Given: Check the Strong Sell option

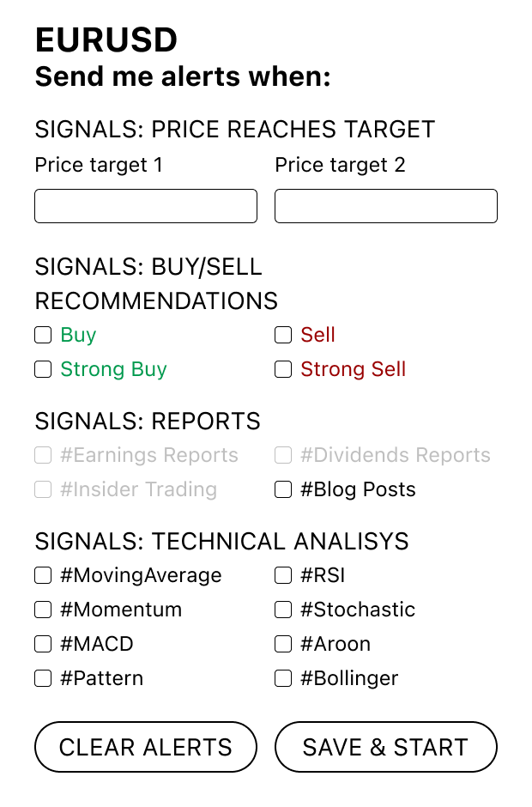Looking at the screenshot, I should (x=283, y=369).
